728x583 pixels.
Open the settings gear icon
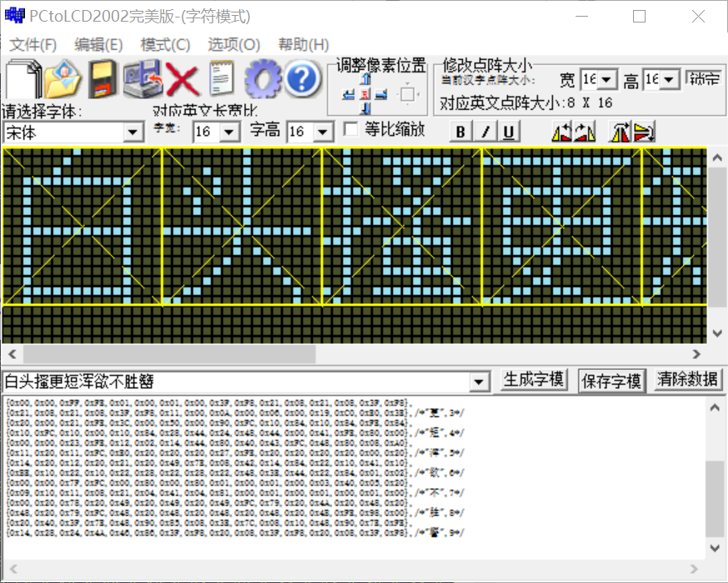262,79
